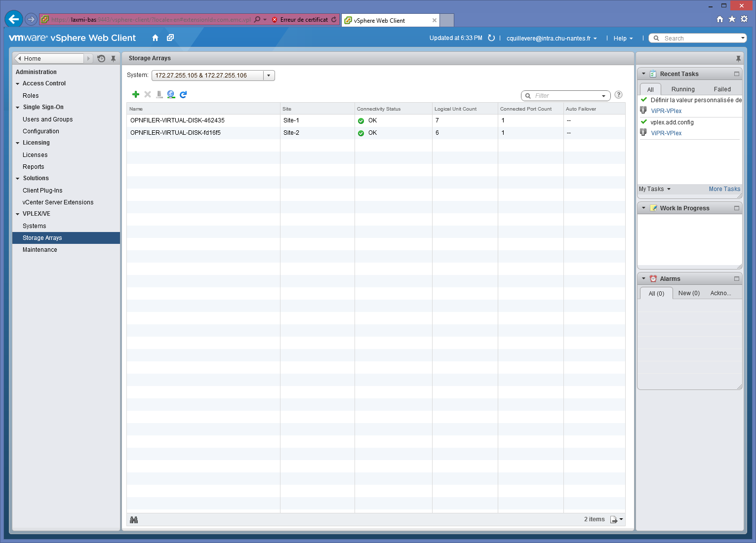Viewport: 756px width, 543px height.
Task: Open VPLEX Systems in navigator
Action: (35, 226)
